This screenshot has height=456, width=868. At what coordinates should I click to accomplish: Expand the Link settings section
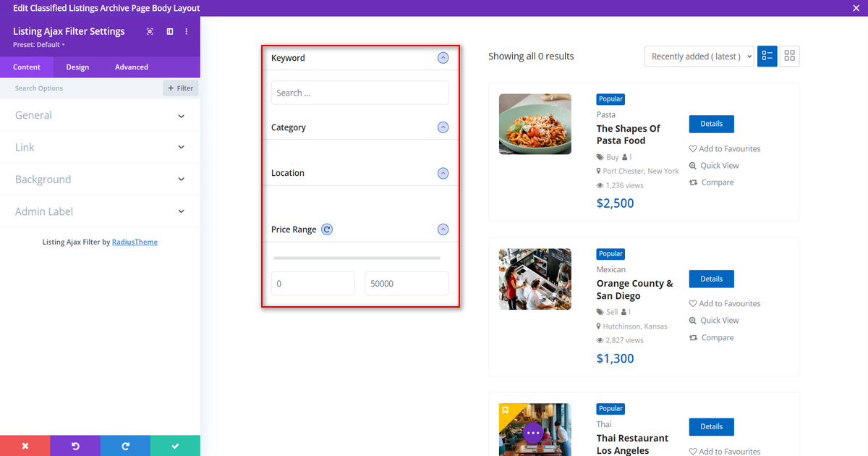pos(100,147)
